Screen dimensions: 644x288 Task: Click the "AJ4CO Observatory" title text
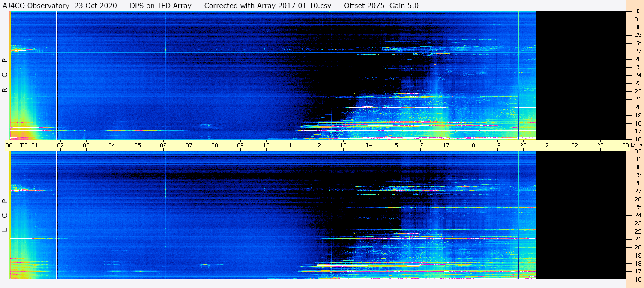[x=36, y=6]
